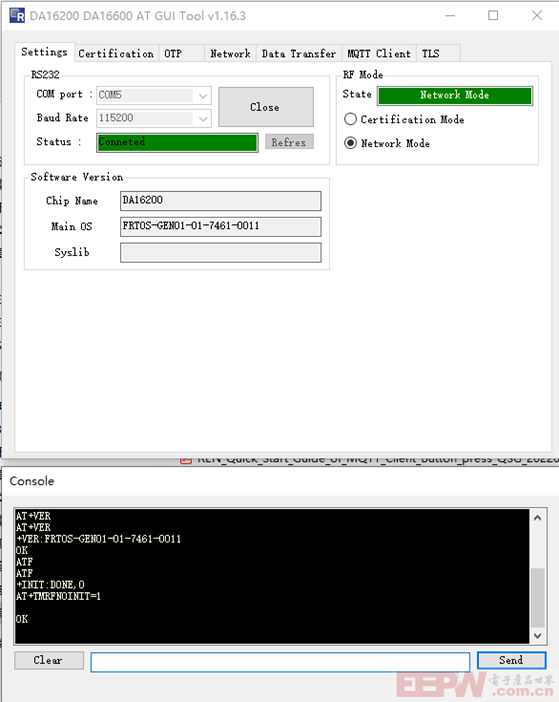The image size is (559, 702).
Task: Click the green Connected status field
Action: [177, 142]
